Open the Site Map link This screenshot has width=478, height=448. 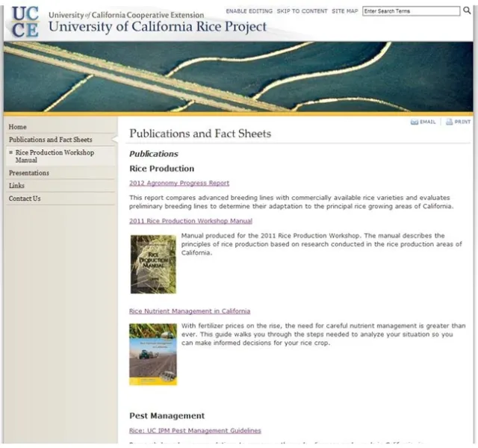(345, 12)
